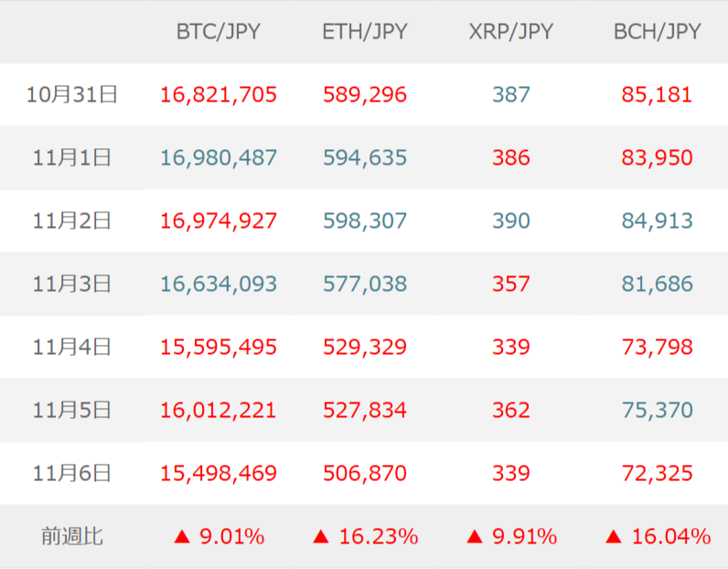The height and width of the screenshot is (569, 728).
Task: Select the BCH price 72,325
Action: (x=658, y=474)
